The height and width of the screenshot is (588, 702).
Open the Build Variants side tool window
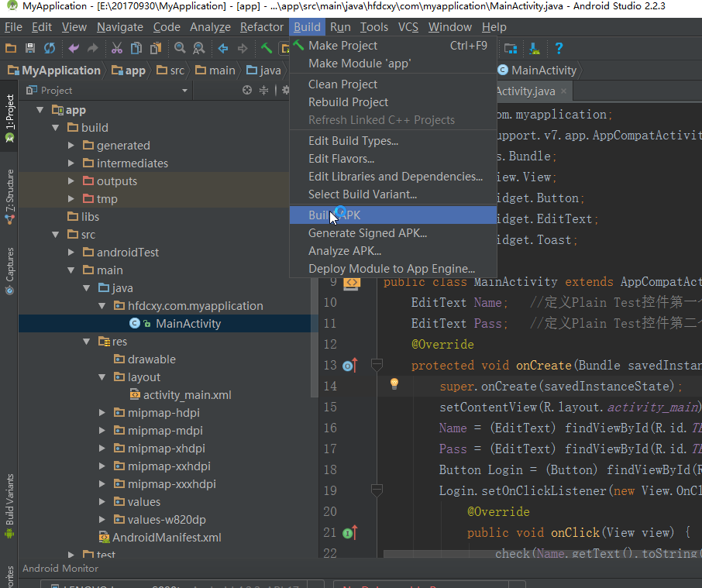click(x=9, y=506)
